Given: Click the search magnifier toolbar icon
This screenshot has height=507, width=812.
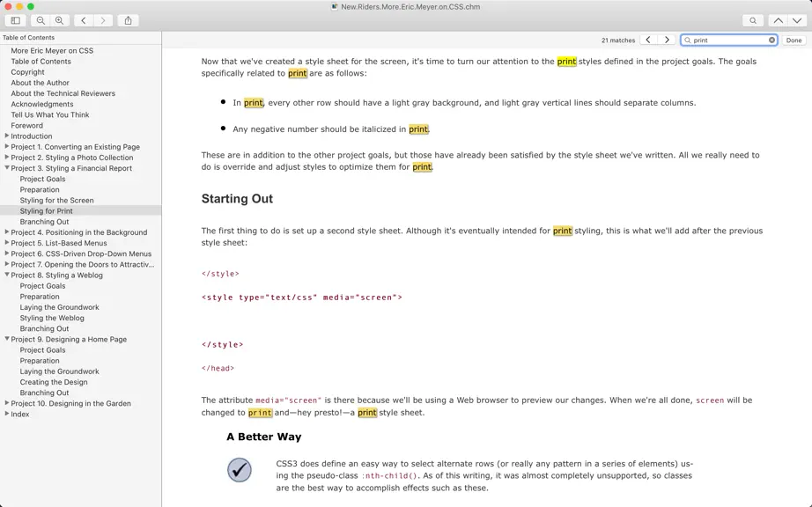Looking at the screenshot, I should click(753, 21).
